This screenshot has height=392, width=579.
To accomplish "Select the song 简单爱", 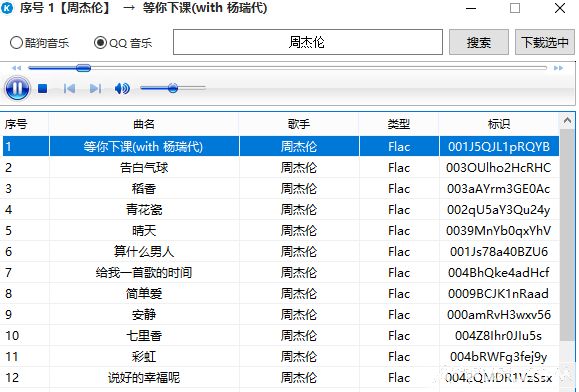I will point(144,294).
